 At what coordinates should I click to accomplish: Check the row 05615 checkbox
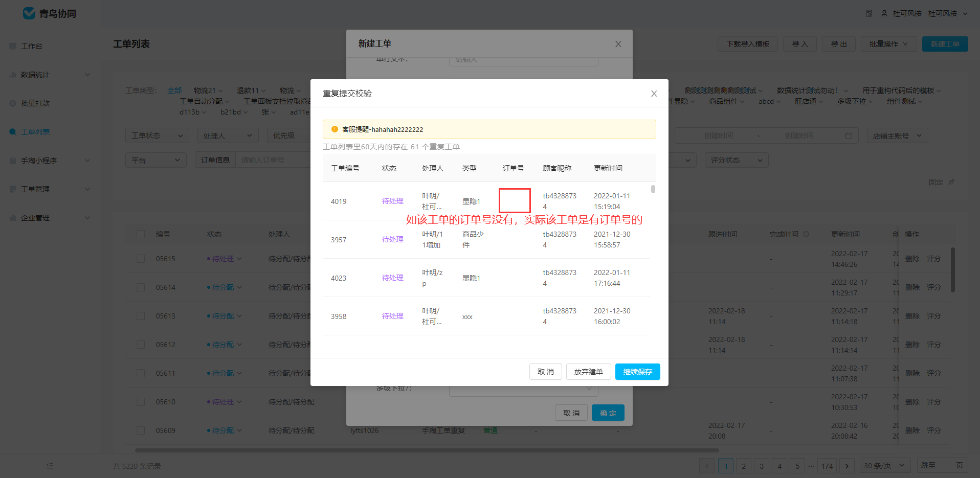click(141, 259)
